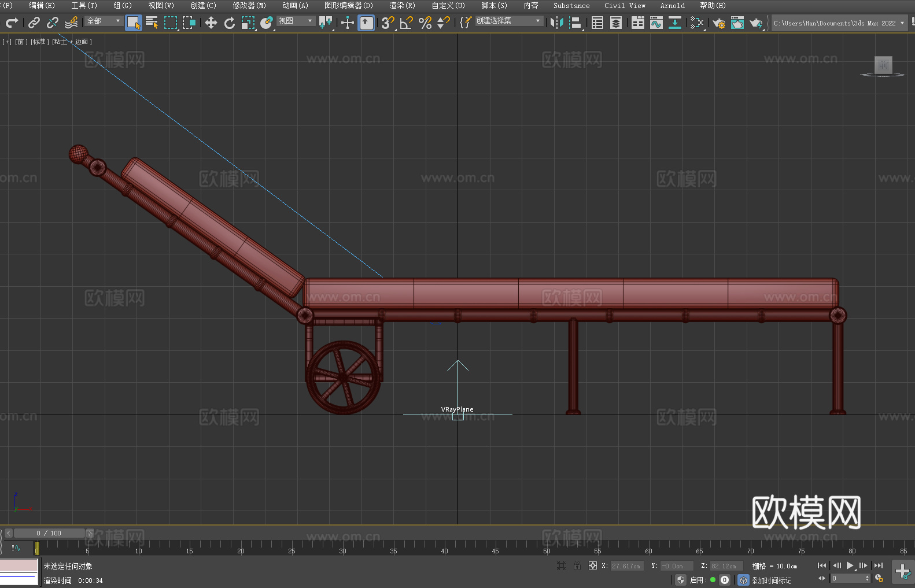This screenshot has height=588, width=915.
Task: Go to start of animation
Action: click(821, 565)
